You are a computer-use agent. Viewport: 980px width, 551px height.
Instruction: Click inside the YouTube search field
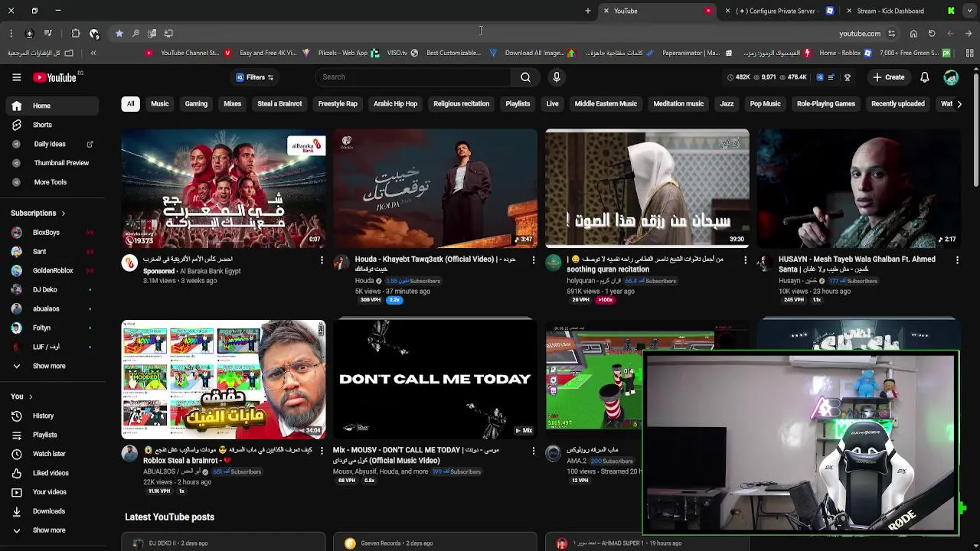pyautogui.click(x=413, y=77)
